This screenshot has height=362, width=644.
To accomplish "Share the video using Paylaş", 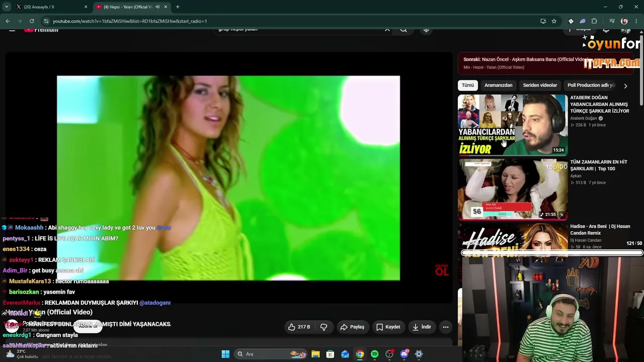I will (x=352, y=327).
